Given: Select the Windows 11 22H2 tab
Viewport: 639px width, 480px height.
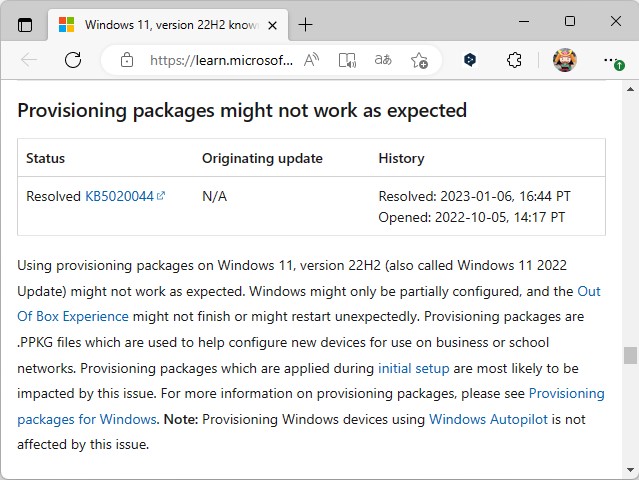Looking at the screenshot, I should [x=160, y=24].
